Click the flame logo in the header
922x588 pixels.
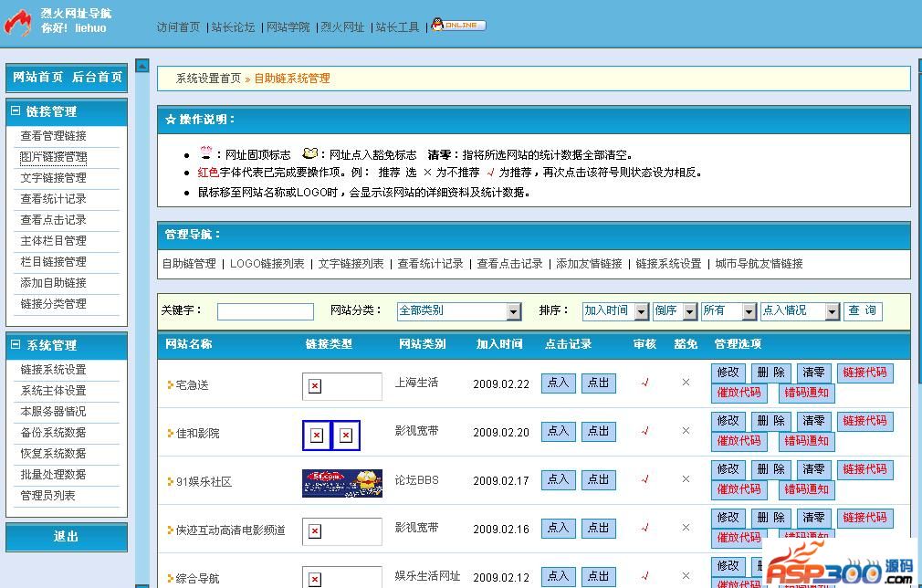tap(17, 22)
